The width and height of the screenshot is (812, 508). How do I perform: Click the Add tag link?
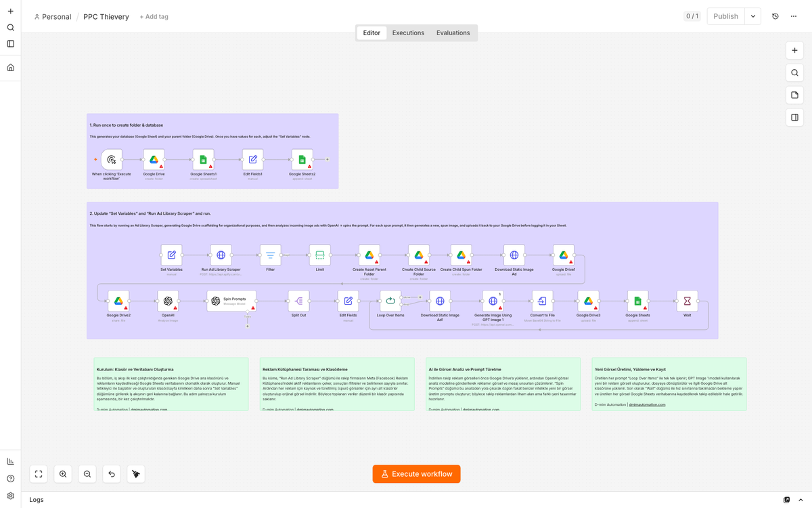154,17
